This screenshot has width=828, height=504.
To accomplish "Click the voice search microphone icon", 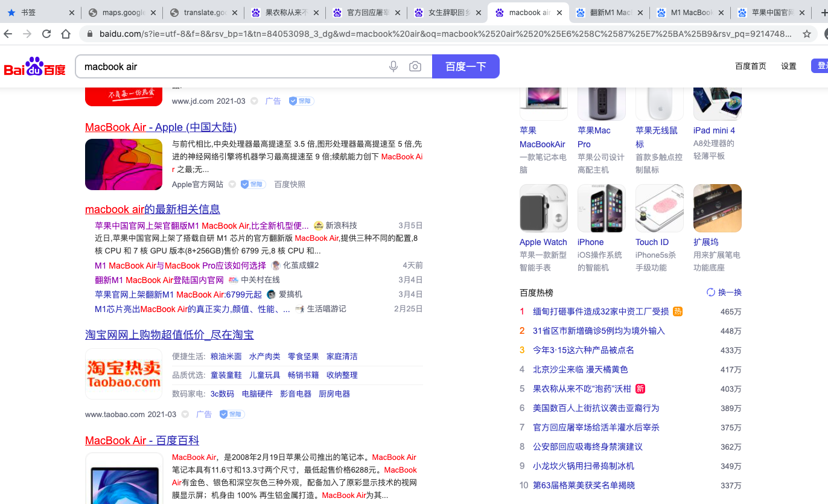I will point(393,66).
